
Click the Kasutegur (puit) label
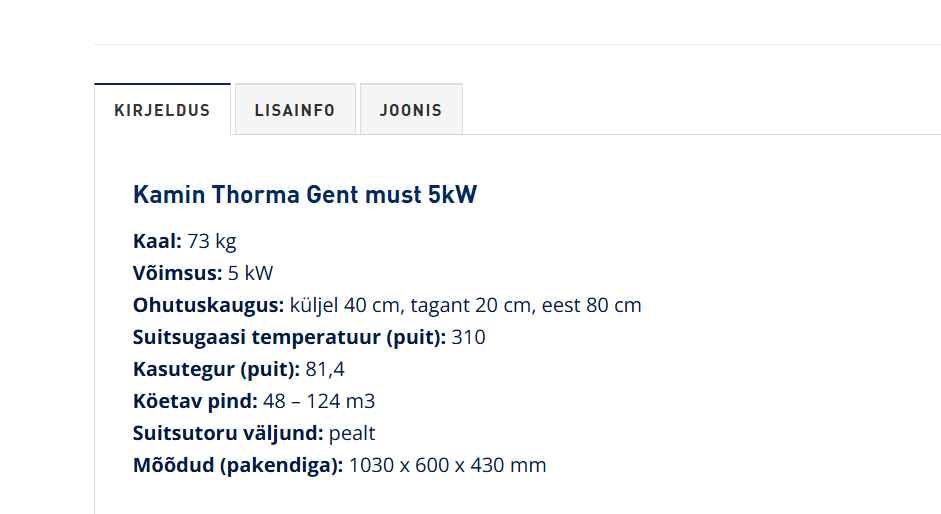[x=216, y=369]
